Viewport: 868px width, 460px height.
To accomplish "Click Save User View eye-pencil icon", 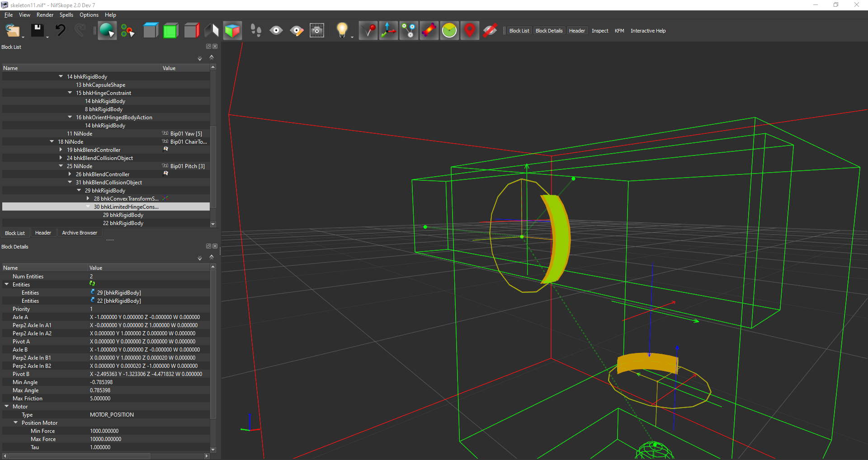I will (297, 31).
